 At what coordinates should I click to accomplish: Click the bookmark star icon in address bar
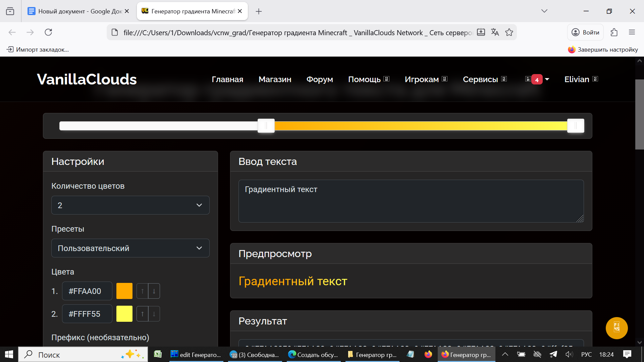click(x=509, y=32)
